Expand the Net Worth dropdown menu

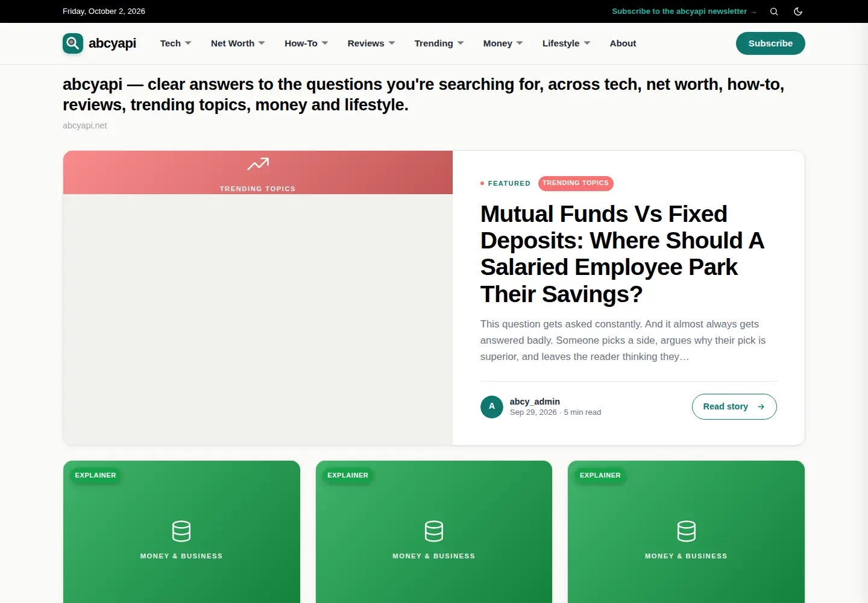[237, 43]
